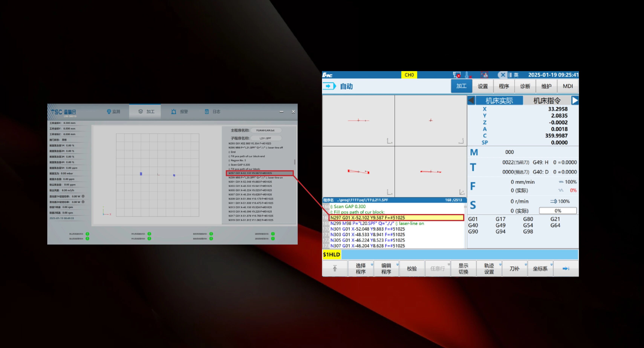The image size is (644, 348).
Task: Click the network connection error icon
Action: point(457,75)
